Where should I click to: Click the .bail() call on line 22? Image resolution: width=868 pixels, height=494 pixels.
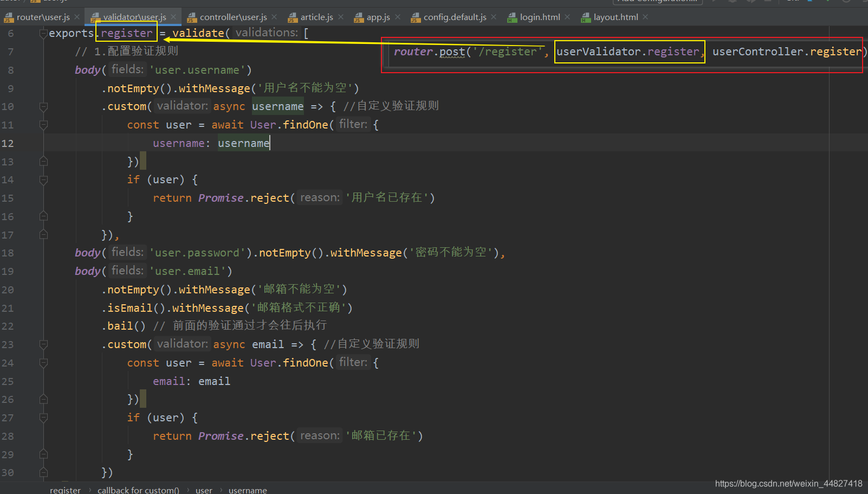pos(124,326)
